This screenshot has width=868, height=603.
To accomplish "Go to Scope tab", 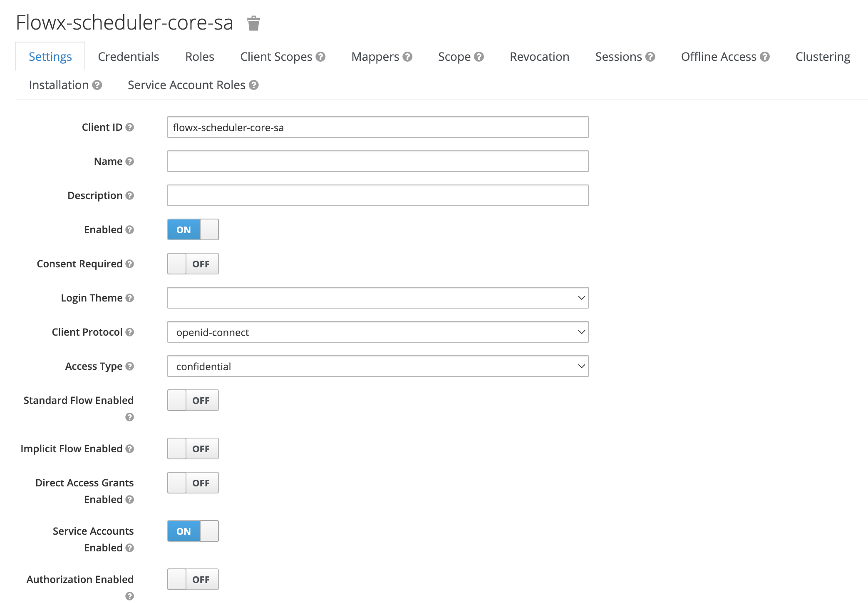I will [x=454, y=57].
